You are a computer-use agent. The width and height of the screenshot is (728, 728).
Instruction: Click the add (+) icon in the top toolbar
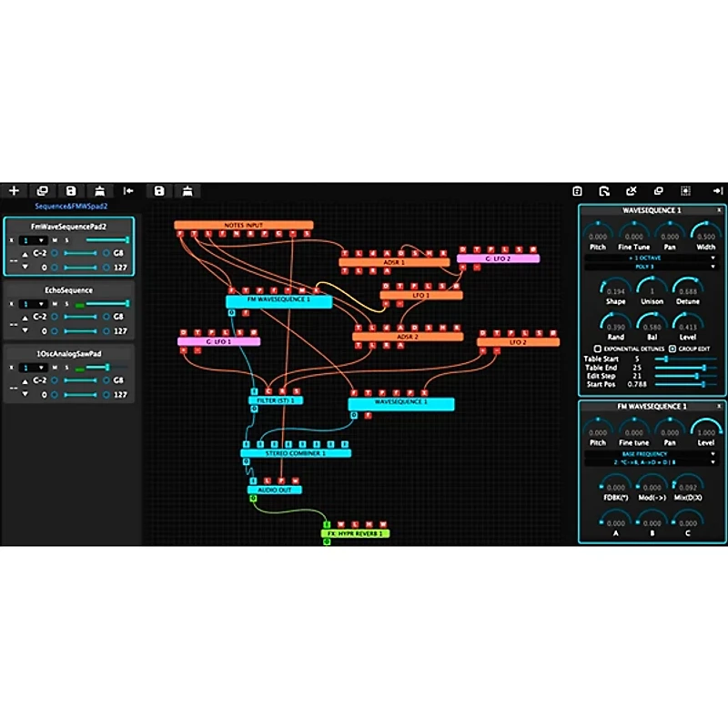click(13, 191)
